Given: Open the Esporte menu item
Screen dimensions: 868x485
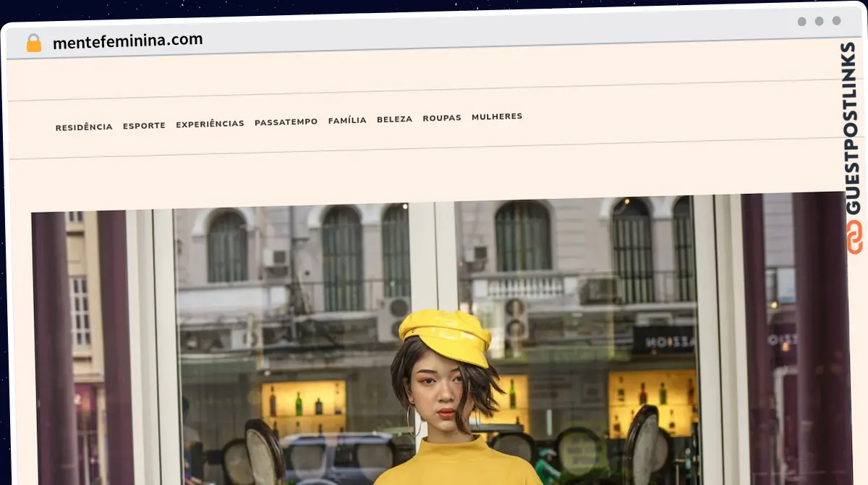Looking at the screenshot, I should pyautogui.click(x=144, y=125).
